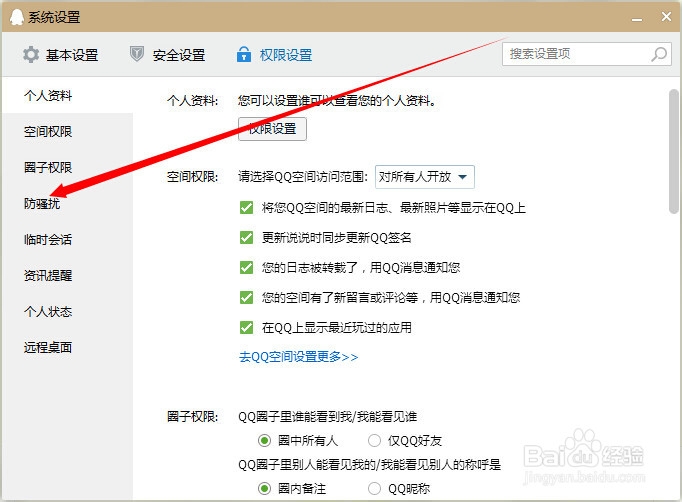
Task: Select the 圈内备注 radio button
Action: point(264,489)
